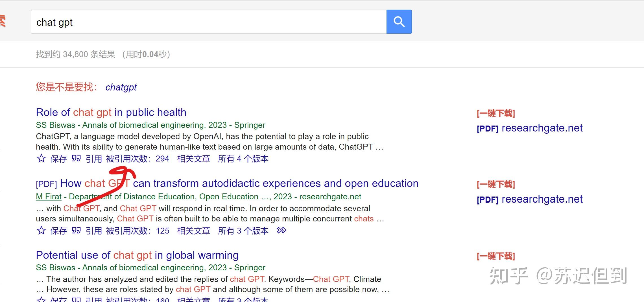The image size is (644, 302).
Task: Open related articles for the public health paper
Action: (x=194, y=159)
